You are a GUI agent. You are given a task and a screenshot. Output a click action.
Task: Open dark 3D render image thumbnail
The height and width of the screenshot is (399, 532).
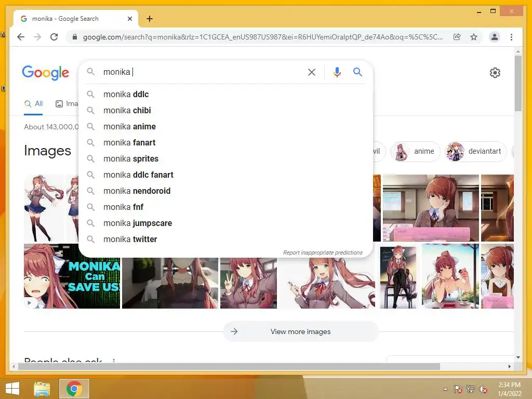(170, 283)
